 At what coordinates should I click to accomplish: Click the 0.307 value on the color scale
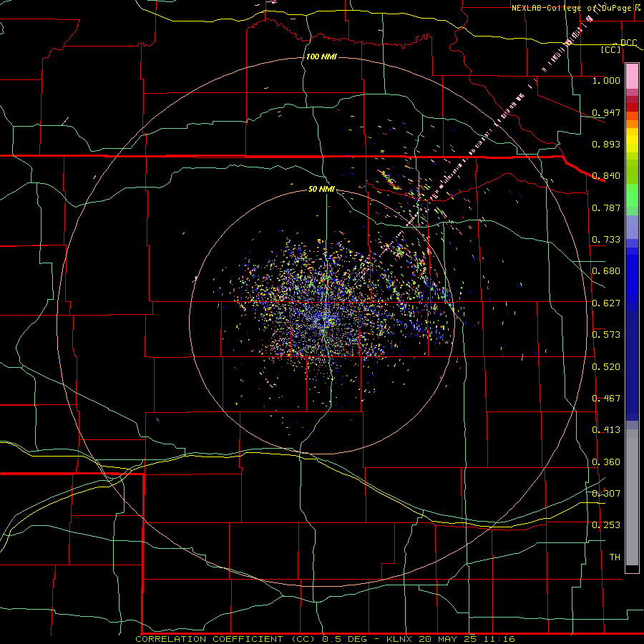tap(606, 494)
